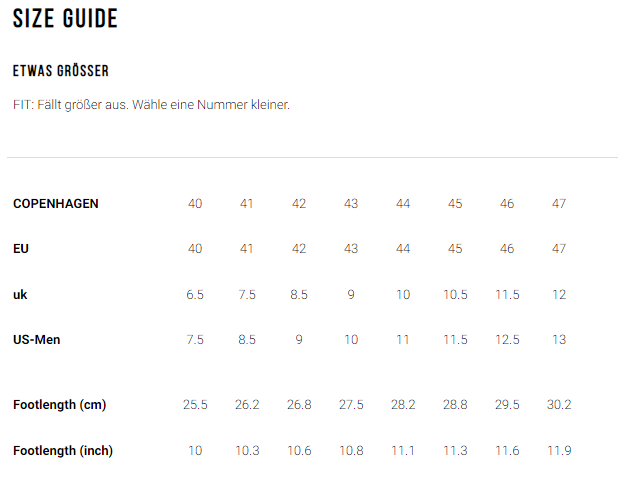
Task: Click the COPENHAGEN row label
Action: click(56, 204)
